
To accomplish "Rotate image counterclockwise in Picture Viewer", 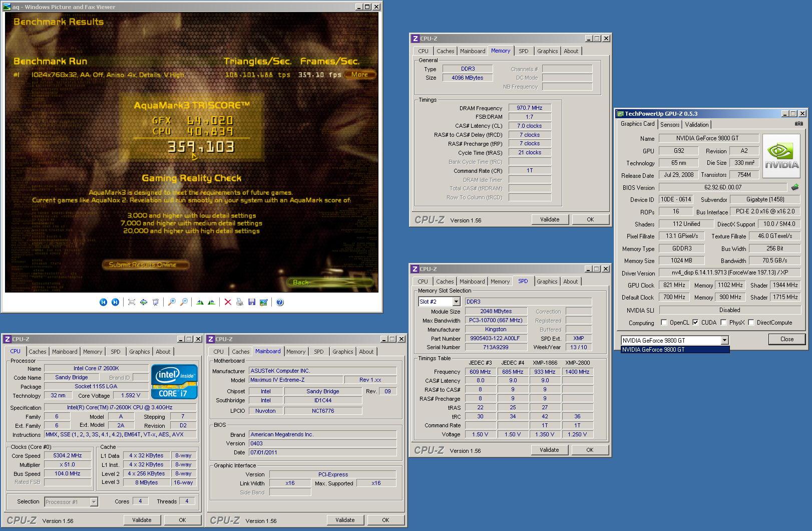I will click(212, 302).
